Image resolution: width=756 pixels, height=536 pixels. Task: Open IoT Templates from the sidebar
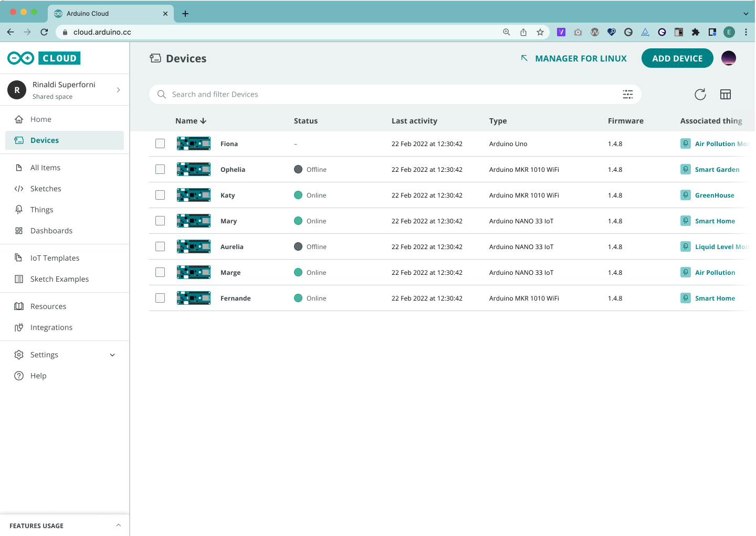pyautogui.click(x=55, y=258)
